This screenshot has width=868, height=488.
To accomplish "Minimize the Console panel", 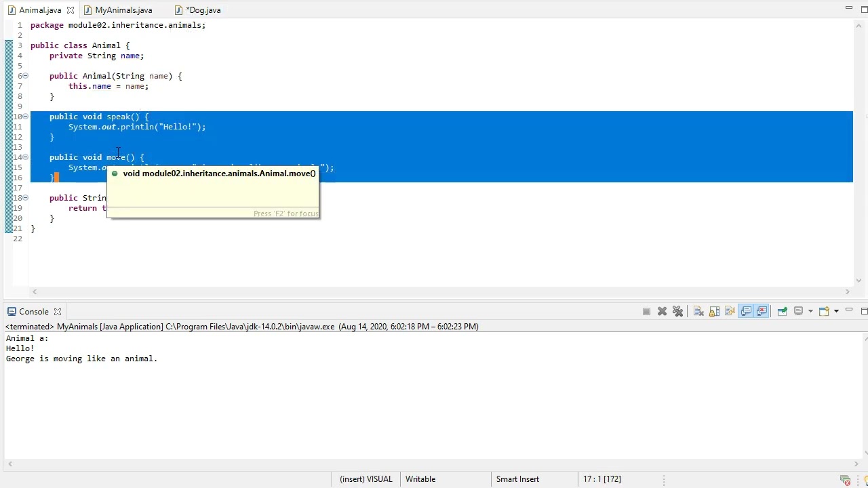I will coord(848,310).
